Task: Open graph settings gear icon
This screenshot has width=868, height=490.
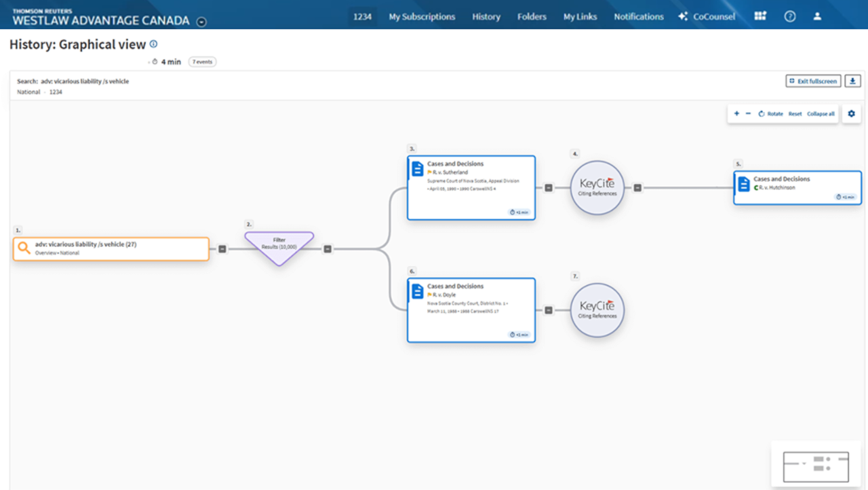Action: [x=852, y=114]
